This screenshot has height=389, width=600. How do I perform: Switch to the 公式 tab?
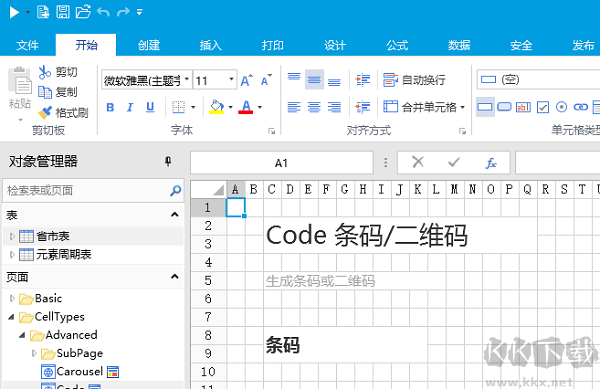pos(397,45)
